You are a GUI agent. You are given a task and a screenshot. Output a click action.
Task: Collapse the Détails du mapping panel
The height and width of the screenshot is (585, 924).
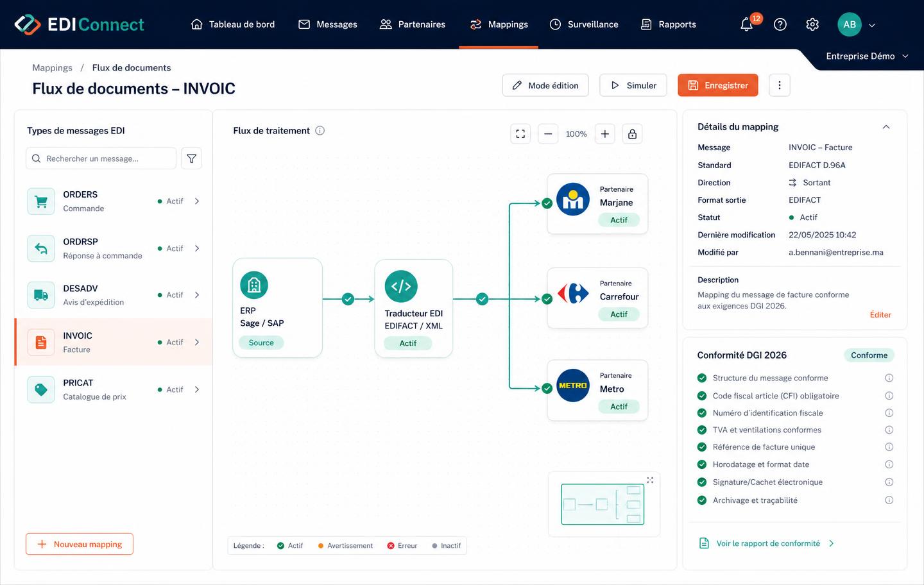(886, 127)
